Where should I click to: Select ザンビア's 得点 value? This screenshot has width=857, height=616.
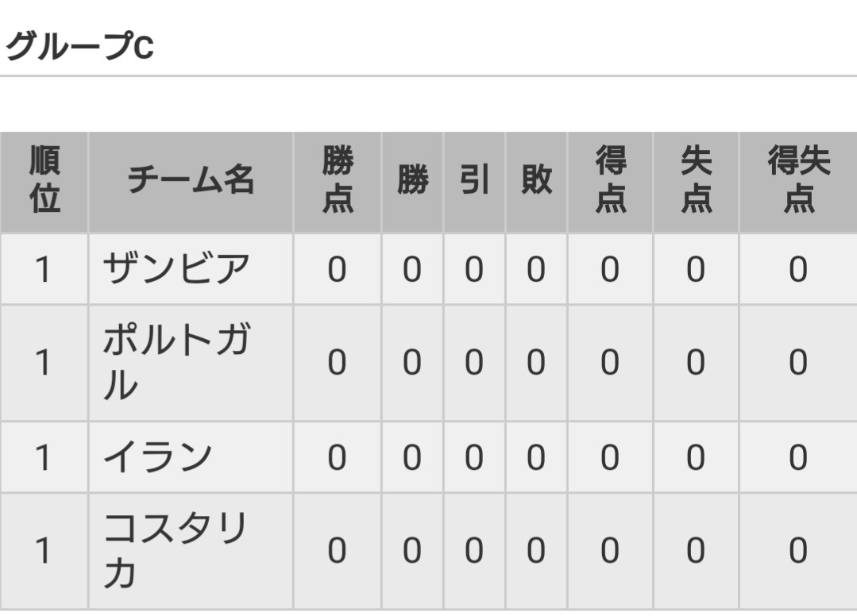(611, 269)
